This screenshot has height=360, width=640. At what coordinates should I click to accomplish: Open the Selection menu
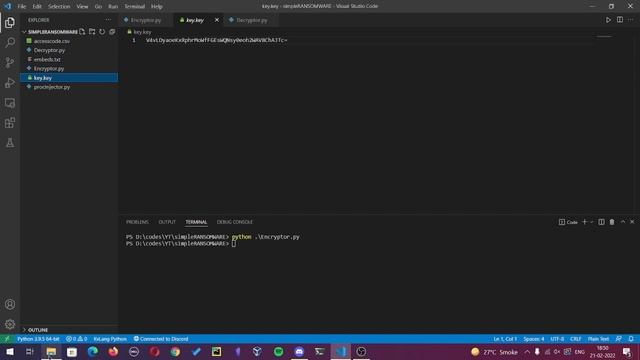[59, 6]
